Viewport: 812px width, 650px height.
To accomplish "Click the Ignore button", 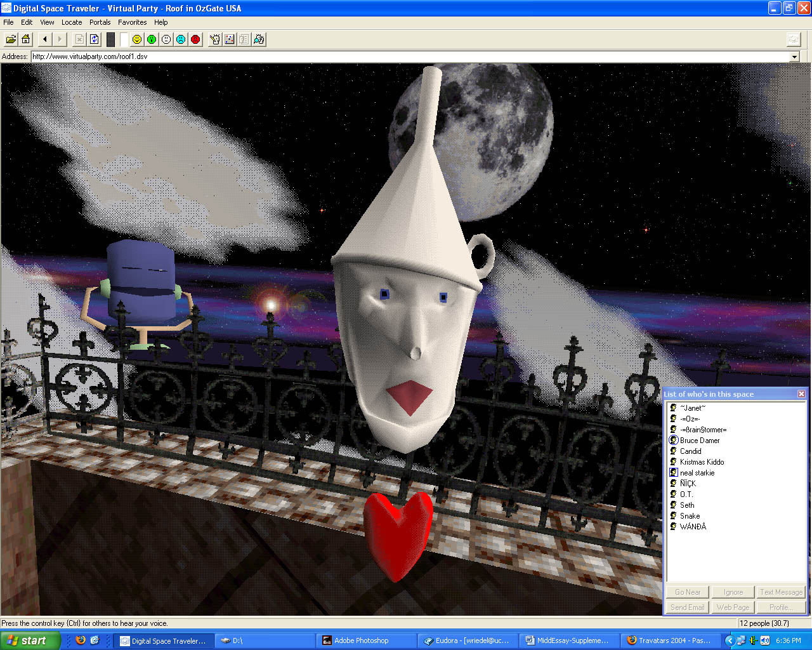I will click(733, 592).
